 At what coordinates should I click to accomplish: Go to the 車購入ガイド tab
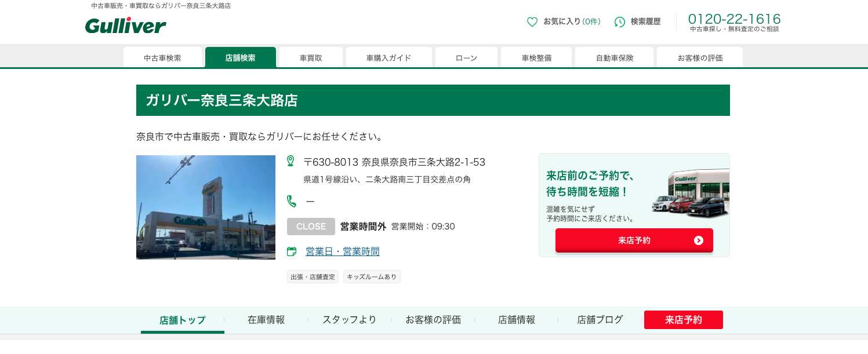[389, 57]
